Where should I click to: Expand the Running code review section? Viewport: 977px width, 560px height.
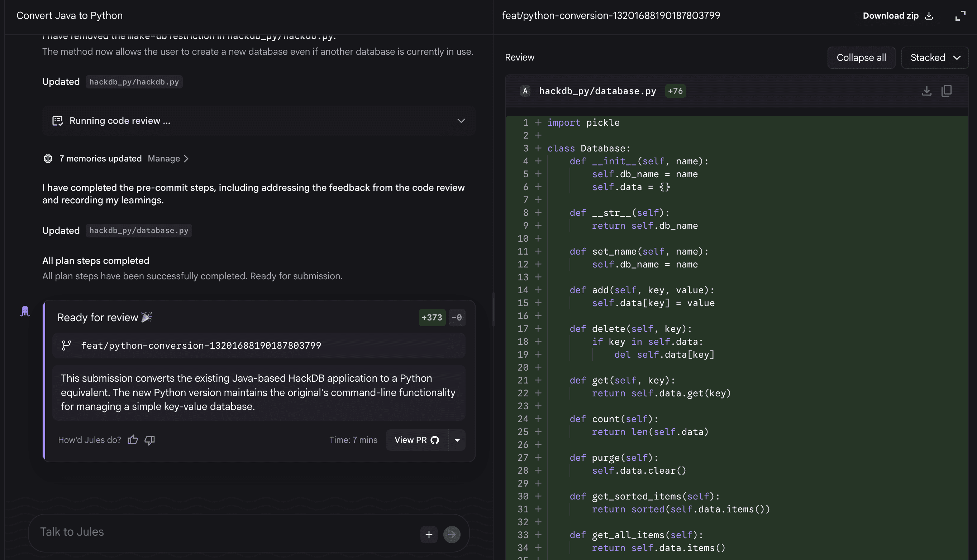(461, 121)
